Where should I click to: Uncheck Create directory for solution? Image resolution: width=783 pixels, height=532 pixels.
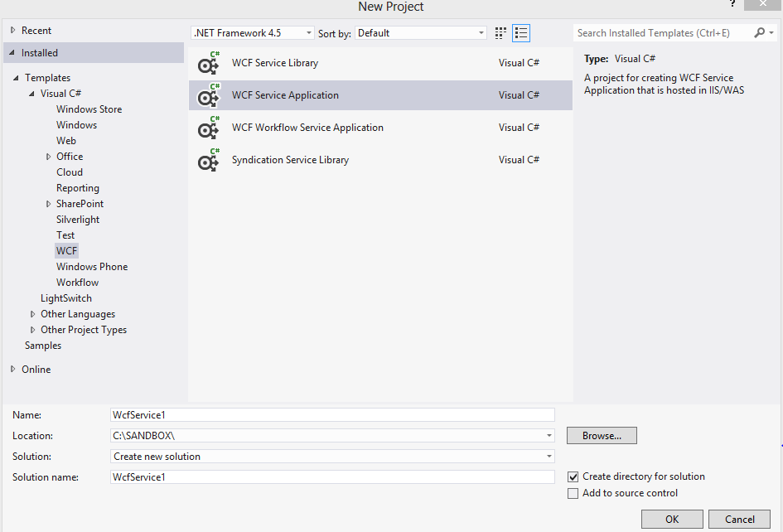pos(573,477)
